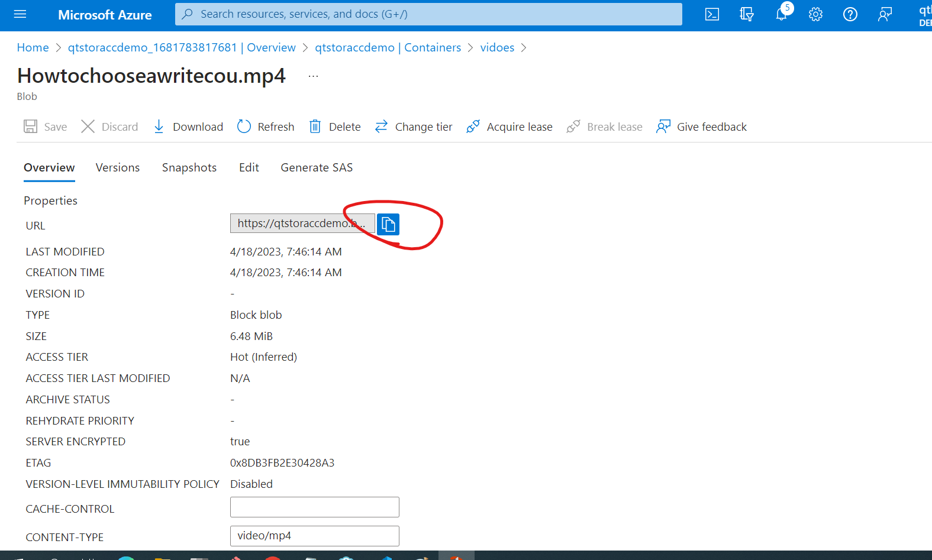Acquire lease on the blob
This screenshot has width=932, height=560.
[509, 127]
